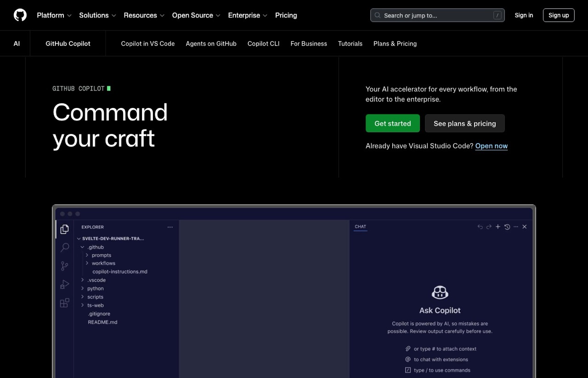Open Run and Debug icon in activity bar
Screen dimensions: 588x378
[65, 284]
